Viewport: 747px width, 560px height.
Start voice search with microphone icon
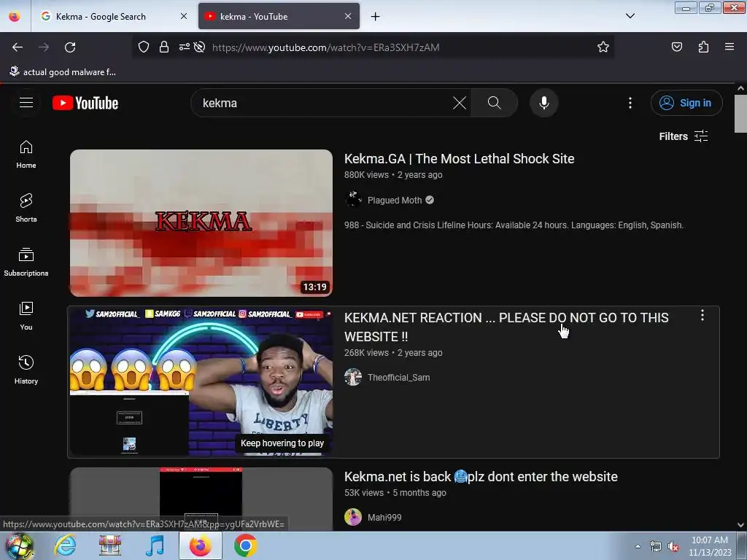coord(543,103)
